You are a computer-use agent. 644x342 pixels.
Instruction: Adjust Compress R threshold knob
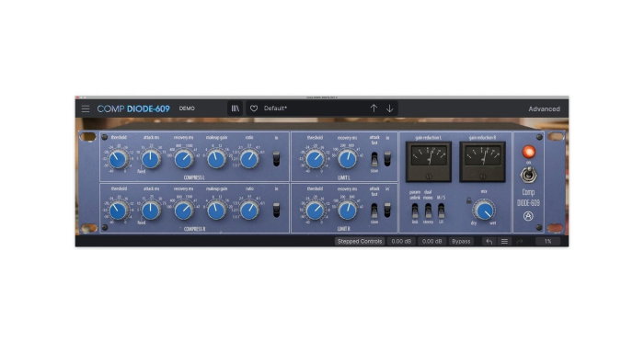coord(118,211)
